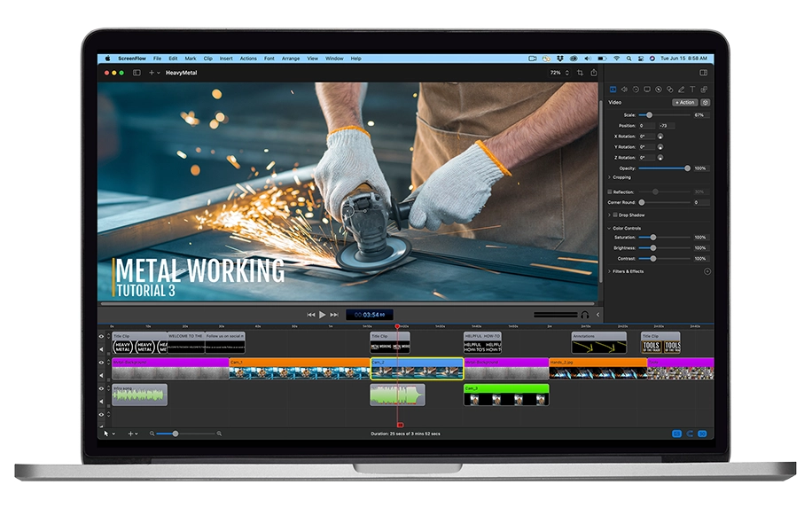This screenshot has width=812, height=508.
Task: Expand the Cropping section
Action: pos(610,177)
